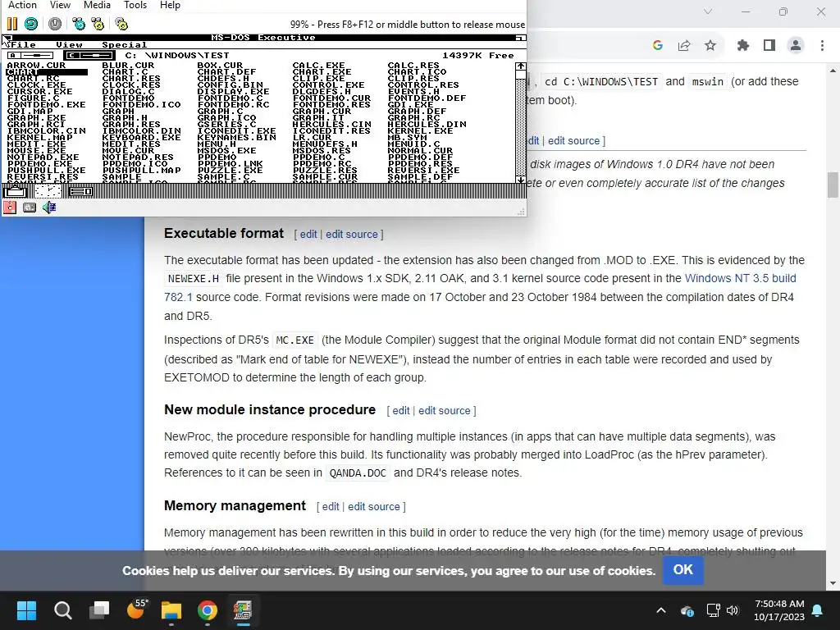Screen dimensions: 840x630
Task: Click edit link beside Memory management
Action: click(x=331, y=506)
